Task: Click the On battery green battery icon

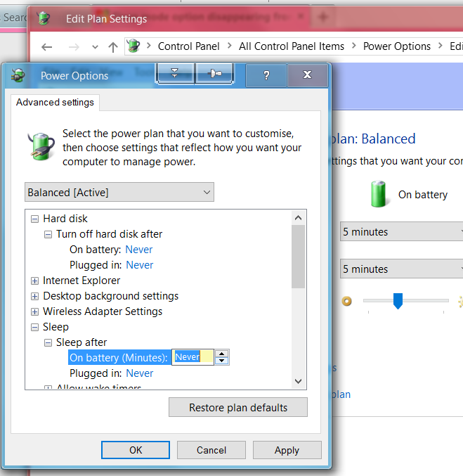Action: click(x=379, y=193)
